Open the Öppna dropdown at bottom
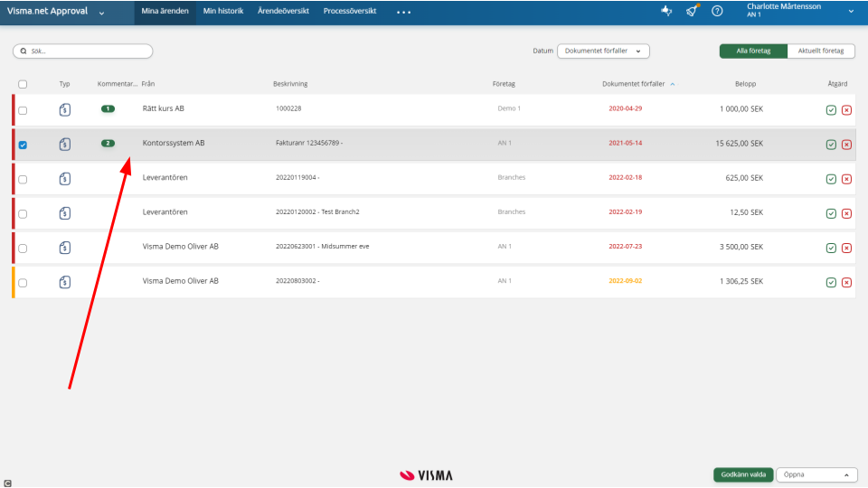The width and height of the screenshot is (868, 488). click(x=816, y=474)
